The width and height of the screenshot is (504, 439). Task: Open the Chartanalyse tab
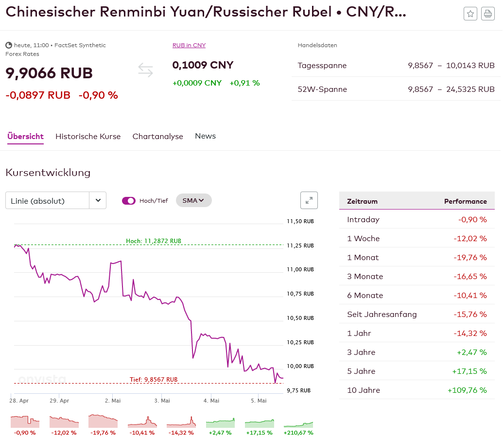pyautogui.click(x=157, y=136)
